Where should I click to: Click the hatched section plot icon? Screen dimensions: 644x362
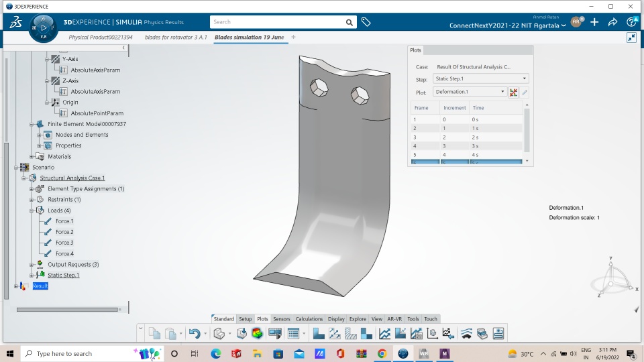pos(351,333)
